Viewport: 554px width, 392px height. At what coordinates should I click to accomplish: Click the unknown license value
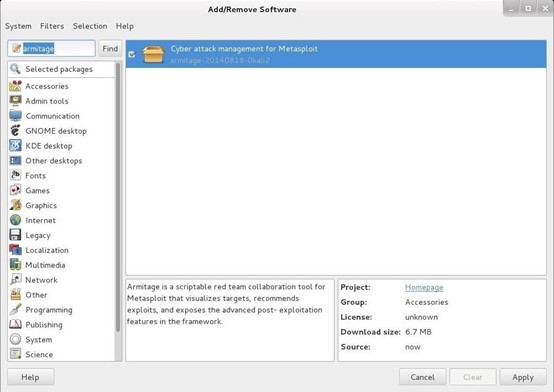coord(421,317)
